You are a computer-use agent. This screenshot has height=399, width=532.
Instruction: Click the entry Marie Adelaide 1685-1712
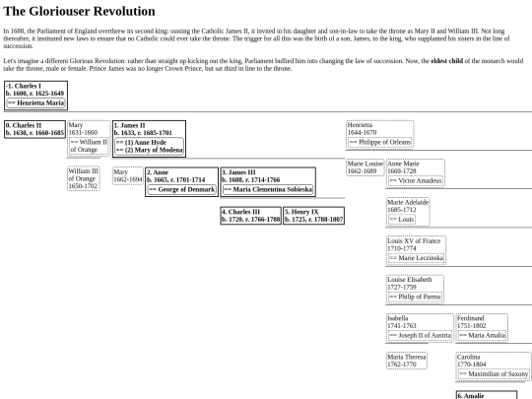pyautogui.click(x=408, y=212)
